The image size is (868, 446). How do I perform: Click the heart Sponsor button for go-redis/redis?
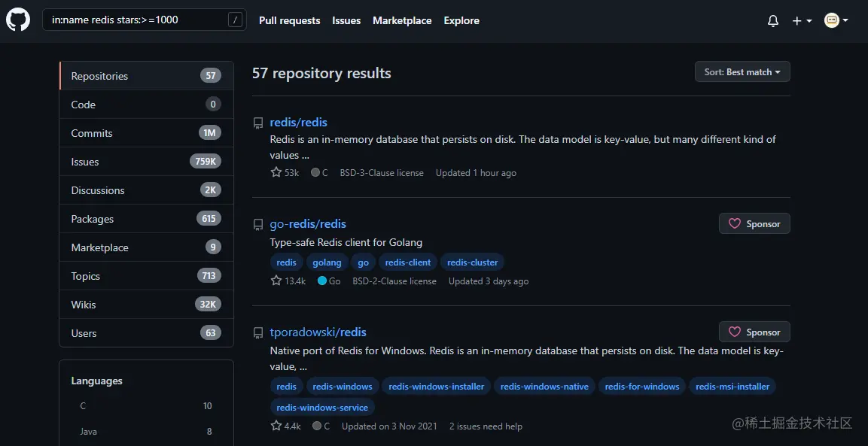point(754,223)
